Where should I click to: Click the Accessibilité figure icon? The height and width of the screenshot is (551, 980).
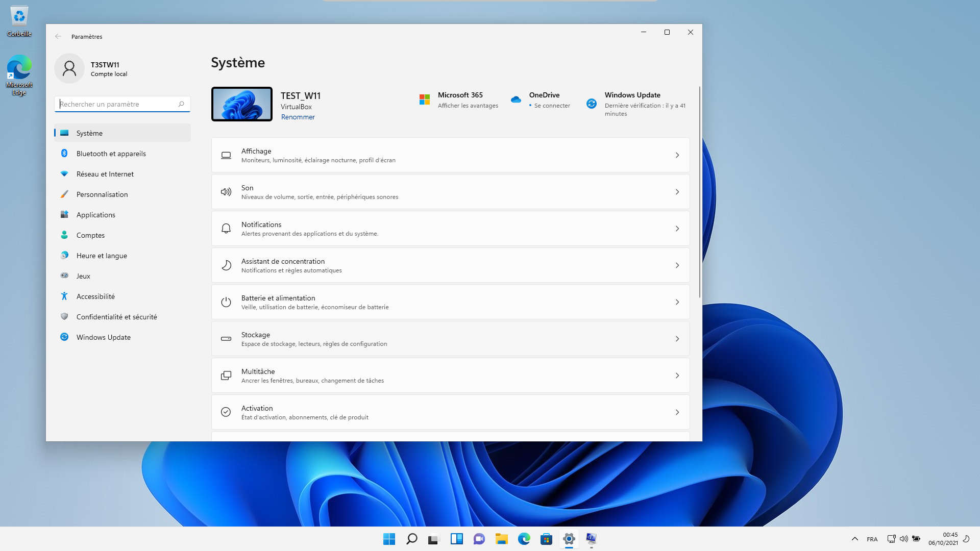click(64, 296)
